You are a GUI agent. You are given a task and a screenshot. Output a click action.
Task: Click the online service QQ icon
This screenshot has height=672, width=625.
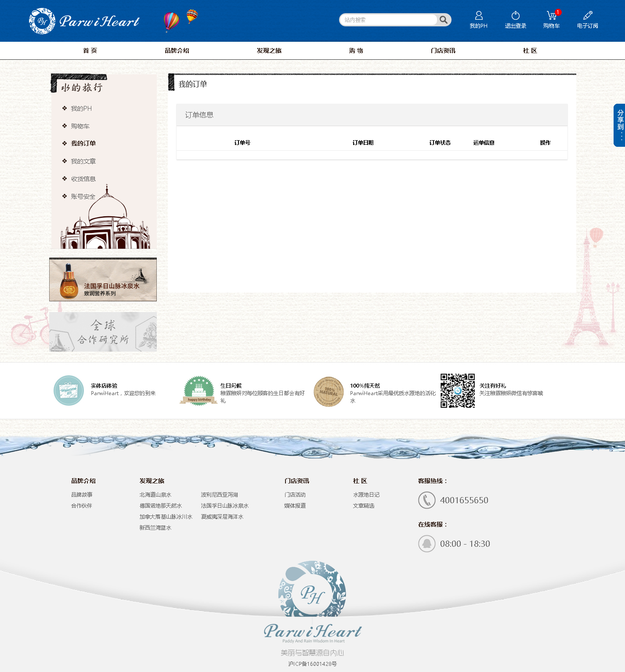(x=426, y=544)
